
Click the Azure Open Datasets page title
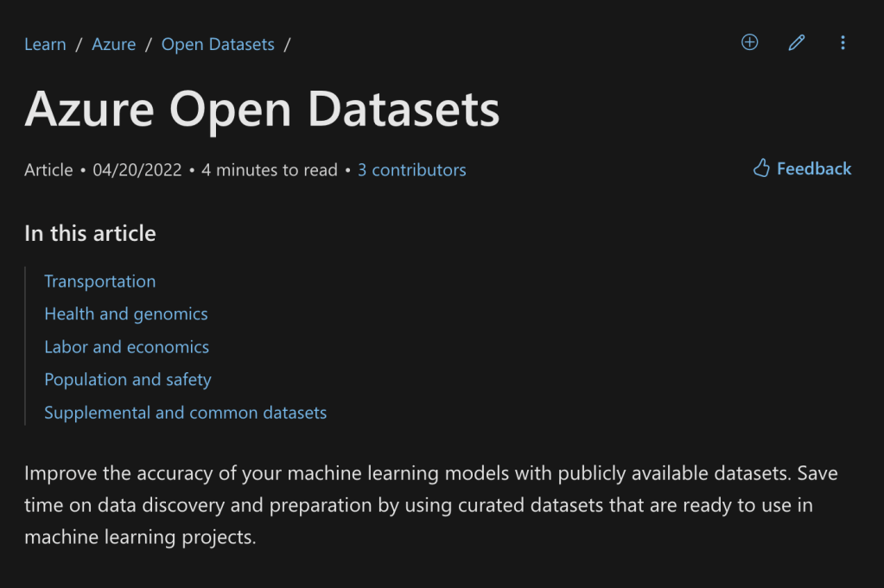pyautogui.click(x=262, y=110)
